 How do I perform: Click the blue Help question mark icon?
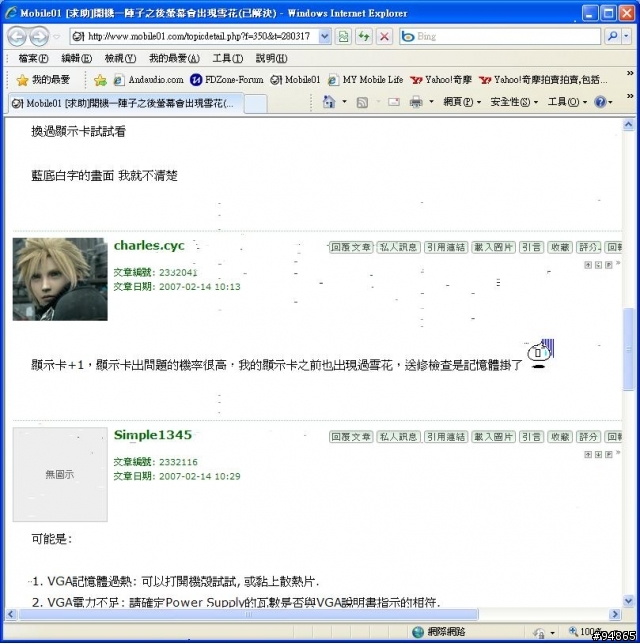[x=600, y=102]
